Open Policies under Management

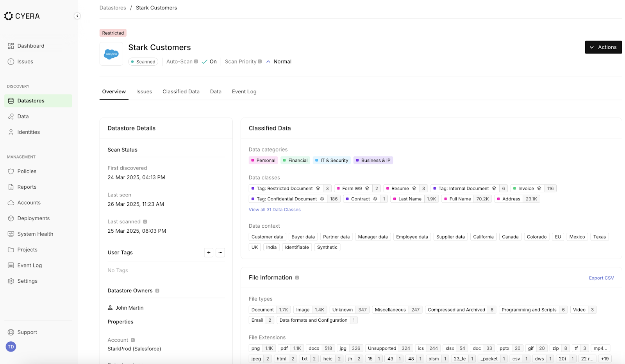click(27, 171)
